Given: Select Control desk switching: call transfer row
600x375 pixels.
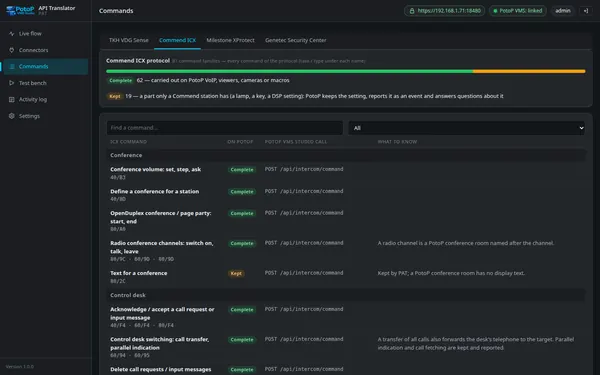Looking at the screenshot, I should 346,347.
